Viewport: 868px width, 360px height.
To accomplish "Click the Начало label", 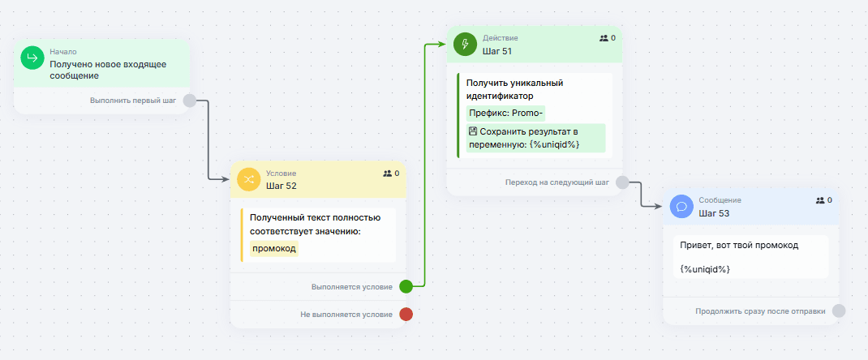I will 63,51.
